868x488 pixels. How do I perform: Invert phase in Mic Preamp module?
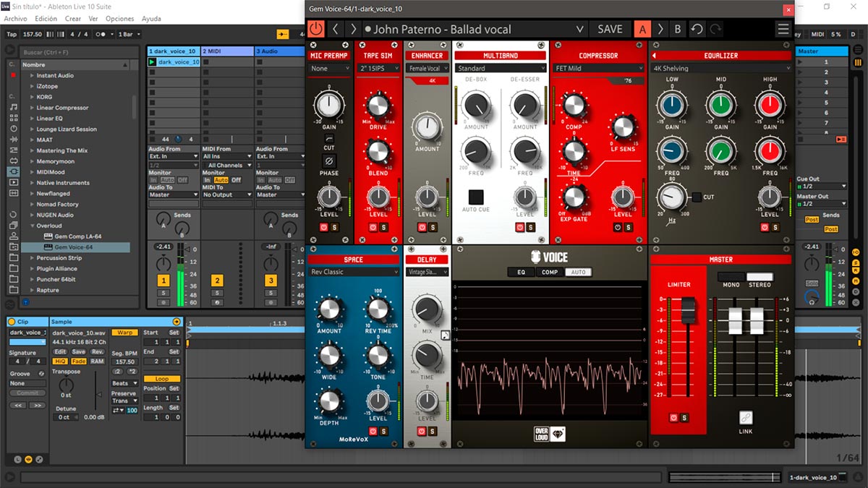(x=329, y=160)
